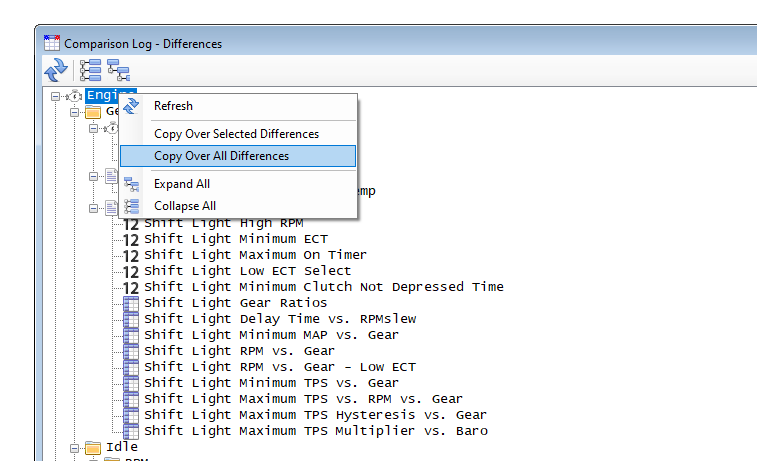
Task: Collapse the Engine root tree node
Action: coord(57,96)
